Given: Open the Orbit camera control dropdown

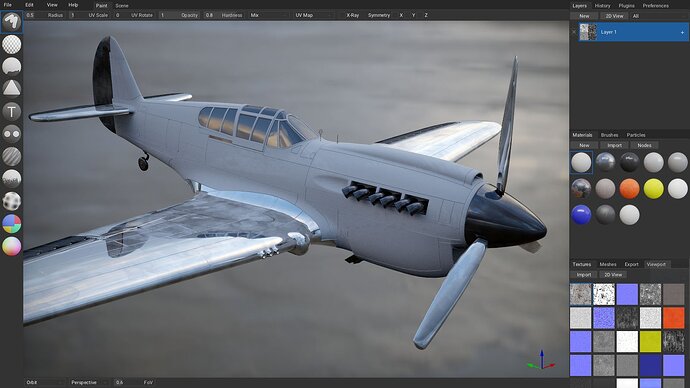Looking at the screenshot, I should [x=44, y=382].
